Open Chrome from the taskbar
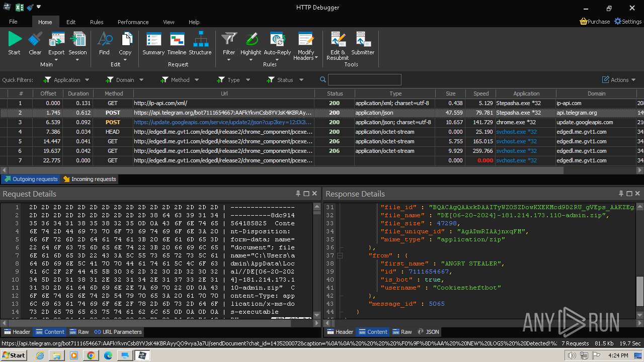644x362 pixels. point(91,355)
